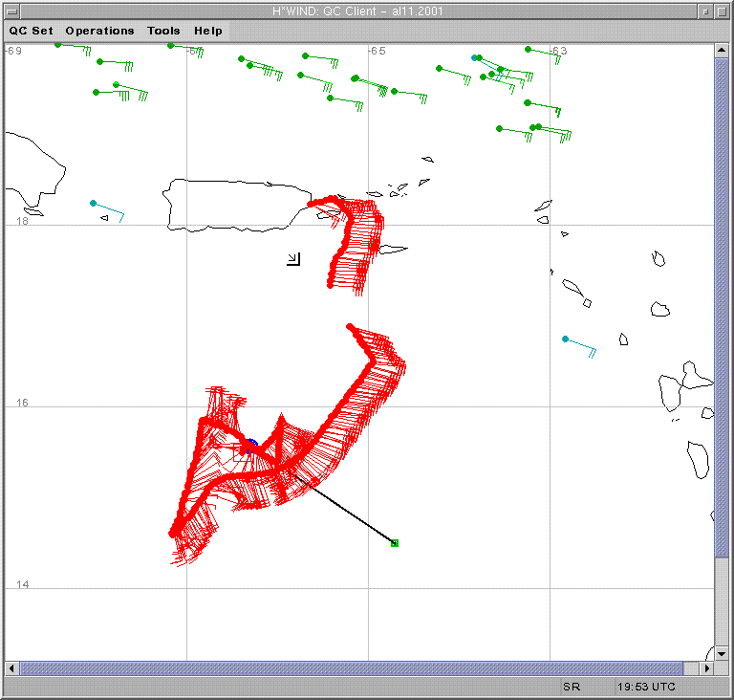Select cyan wind barb station near eastern islands

point(565,339)
